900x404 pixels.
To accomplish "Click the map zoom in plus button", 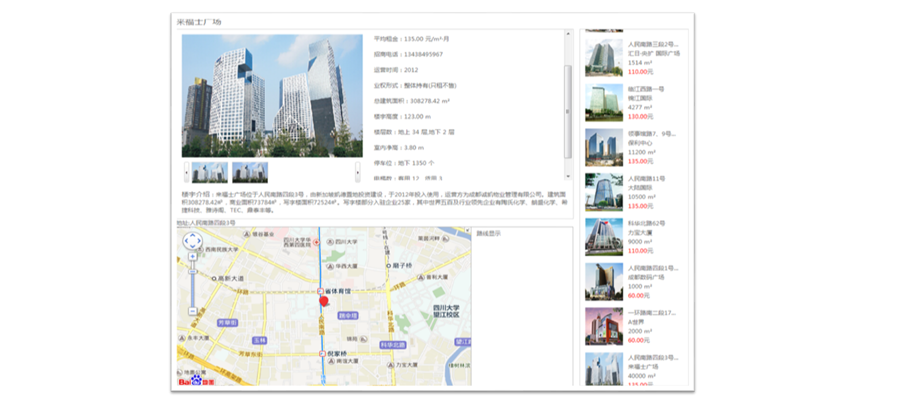I will pos(192,257).
